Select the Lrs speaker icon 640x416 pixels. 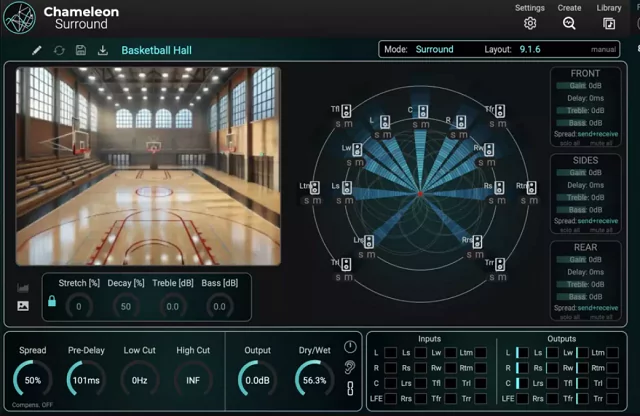pos(369,242)
